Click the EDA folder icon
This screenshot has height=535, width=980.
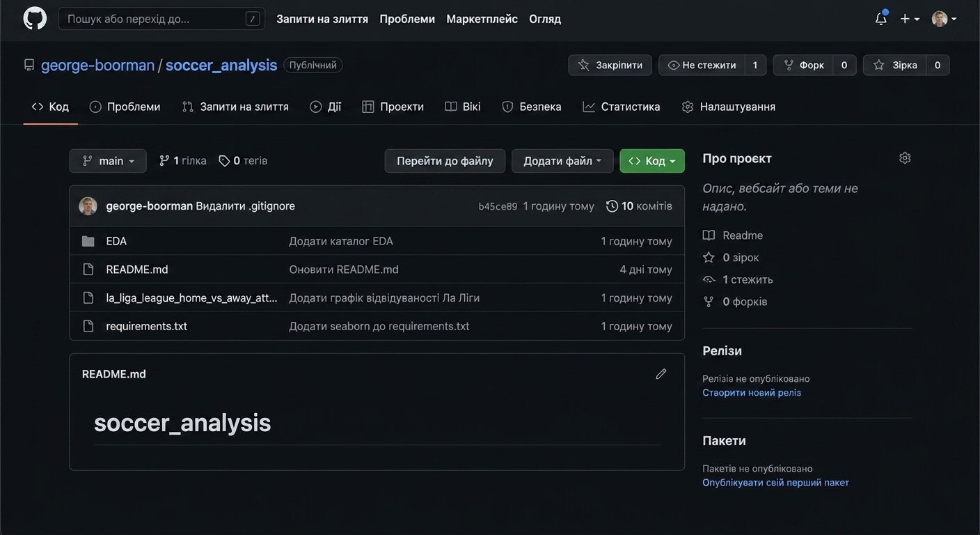point(88,241)
